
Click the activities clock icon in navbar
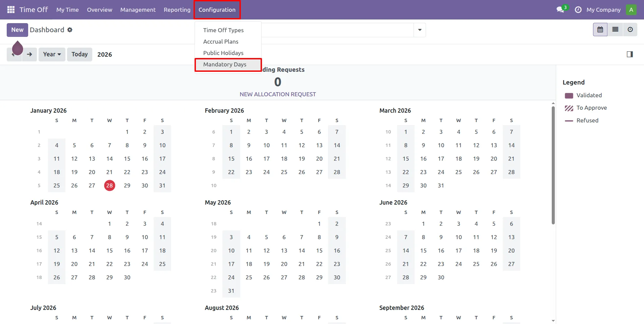coord(578,10)
